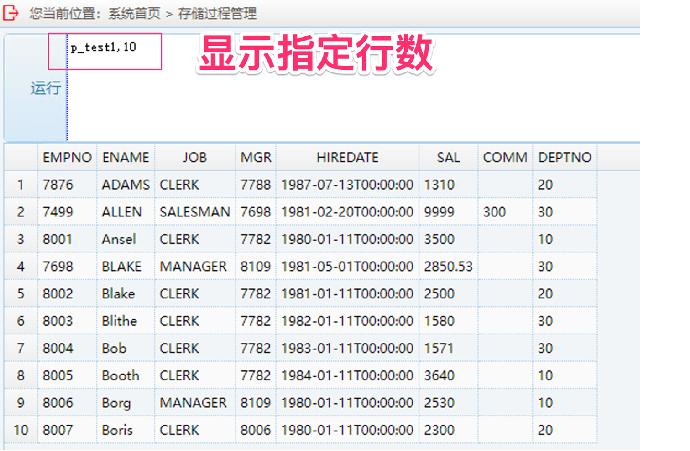Click the Borg MANAGER row's job cell

(x=194, y=402)
